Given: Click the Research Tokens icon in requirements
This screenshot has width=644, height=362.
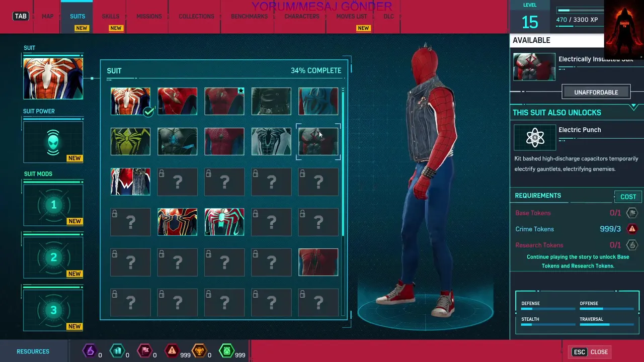Looking at the screenshot, I should [632, 245].
